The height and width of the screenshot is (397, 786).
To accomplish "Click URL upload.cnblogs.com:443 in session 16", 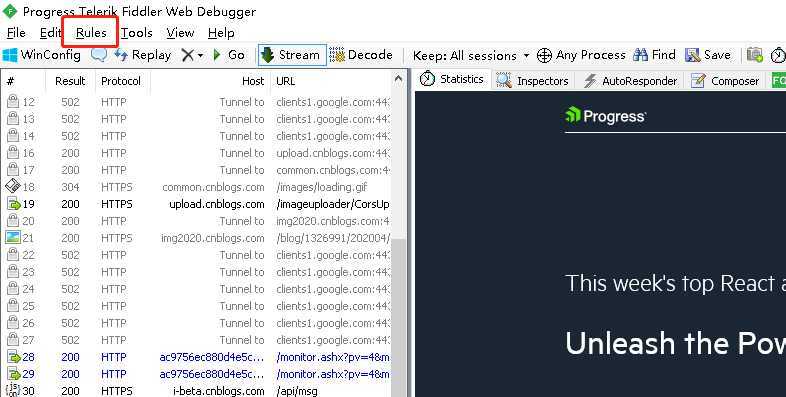I will click(x=333, y=153).
